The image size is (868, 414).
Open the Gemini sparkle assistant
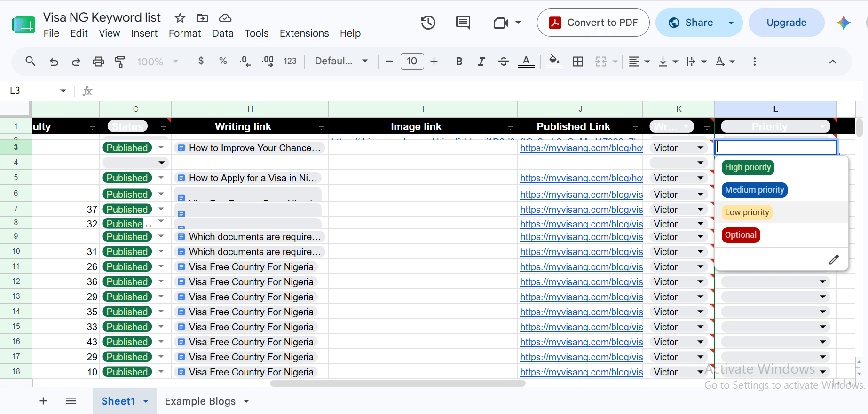coord(844,23)
